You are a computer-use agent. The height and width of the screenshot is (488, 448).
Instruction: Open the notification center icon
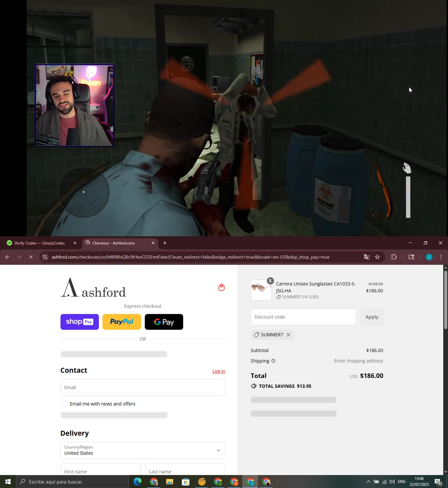[438, 482]
